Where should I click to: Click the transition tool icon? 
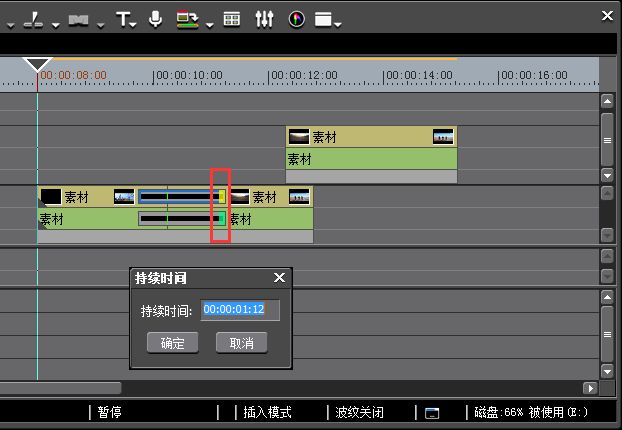pos(79,20)
